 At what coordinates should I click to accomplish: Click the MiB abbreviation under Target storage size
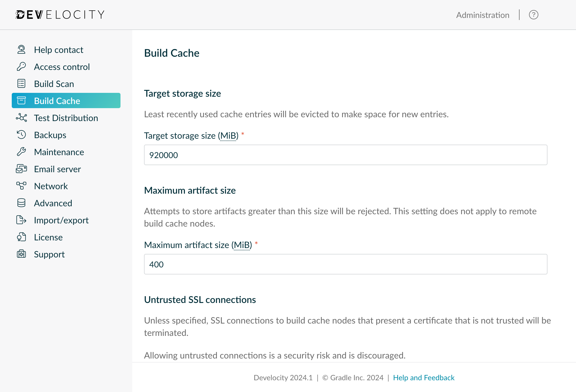(229, 135)
